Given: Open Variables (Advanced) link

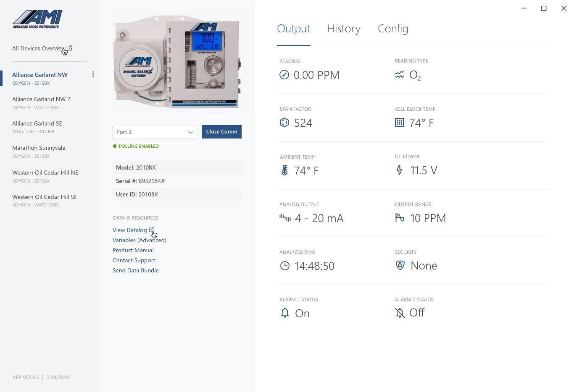Looking at the screenshot, I should pos(140,240).
